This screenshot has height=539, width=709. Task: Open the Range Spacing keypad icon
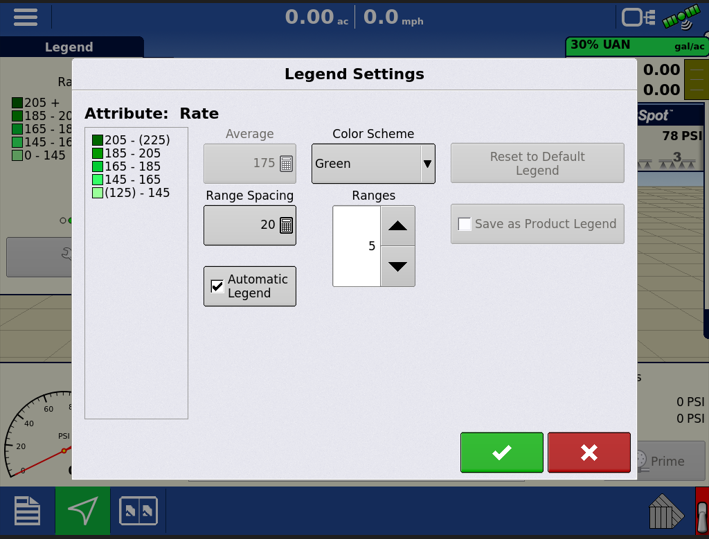(x=286, y=226)
